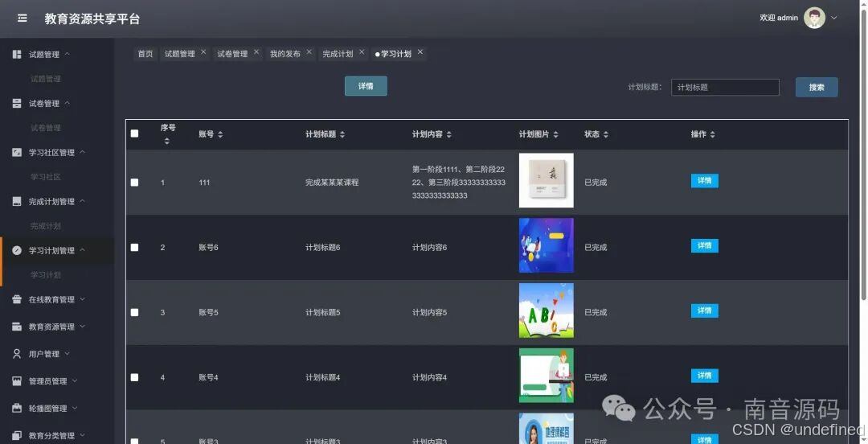This screenshot has width=868, height=444.
Task: Expand the 在线教育管理 sidebar group
Action: click(x=83, y=298)
